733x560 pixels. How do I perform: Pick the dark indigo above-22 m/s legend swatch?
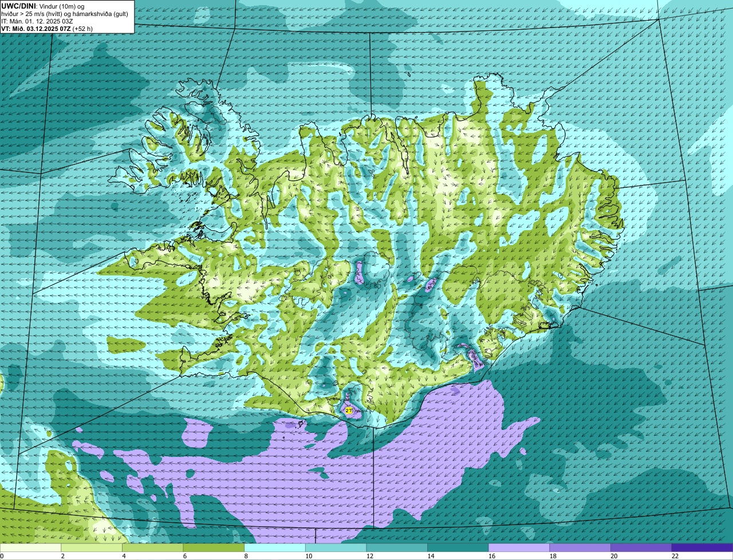click(x=702, y=547)
